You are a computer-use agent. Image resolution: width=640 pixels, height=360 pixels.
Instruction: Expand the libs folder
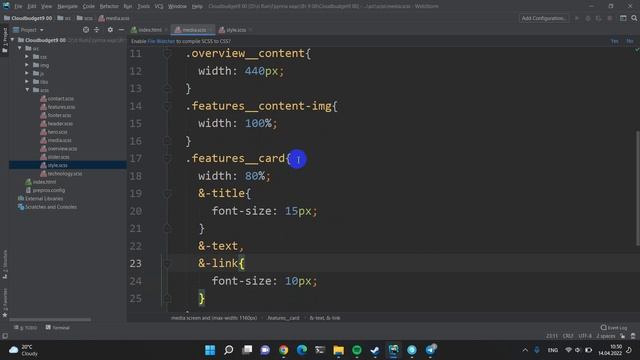(27, 82)
